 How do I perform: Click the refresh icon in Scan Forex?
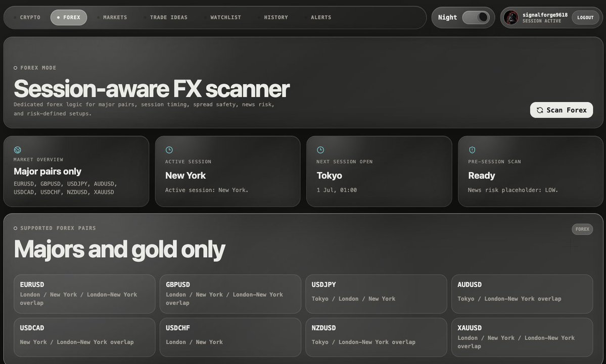click(x=540, y=110)
